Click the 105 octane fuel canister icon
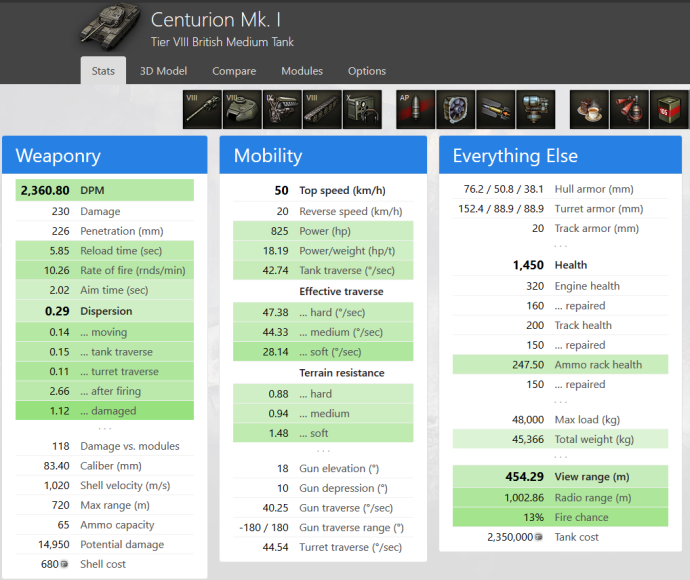690x580 pixels. pyautogui.click(x=669, y=110)
